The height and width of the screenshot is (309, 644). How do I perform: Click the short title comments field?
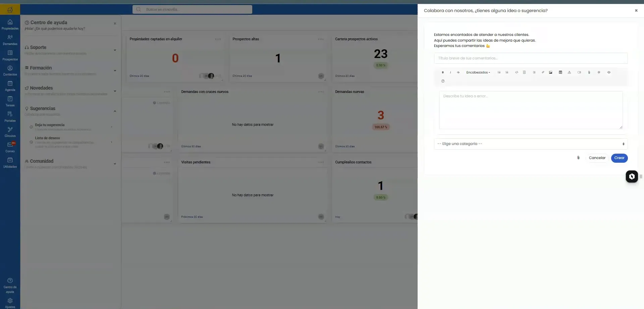click(531, 58)
